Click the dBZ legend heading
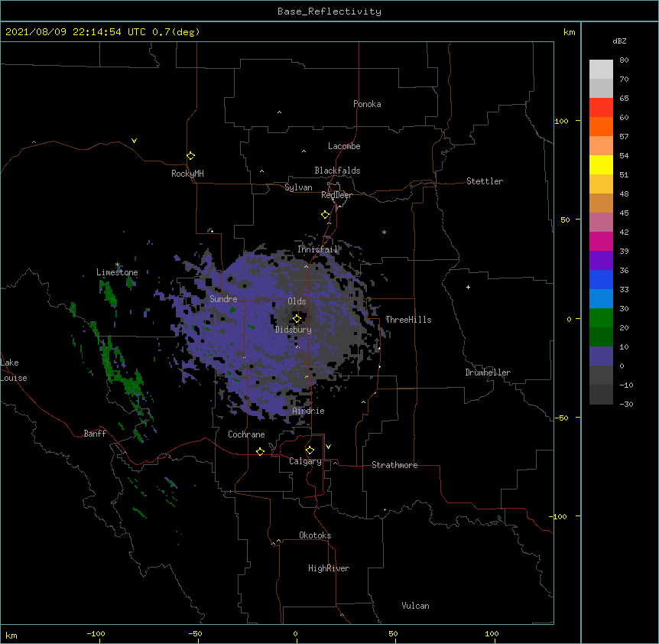Image resolution: width=659 pixels, height=644 pixels. pyautogui.click(x=619, y=41)
